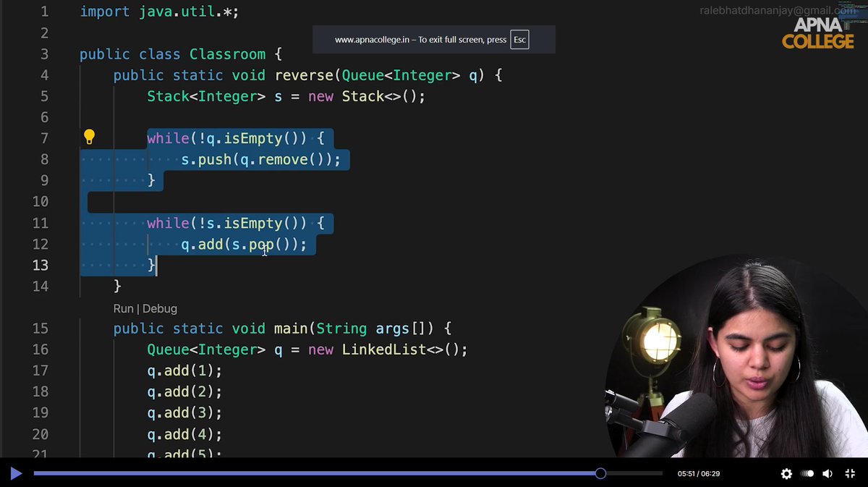Click the 05:51 / 06:29 time display
Screen dimensions: 868x487
coord(699,474)
